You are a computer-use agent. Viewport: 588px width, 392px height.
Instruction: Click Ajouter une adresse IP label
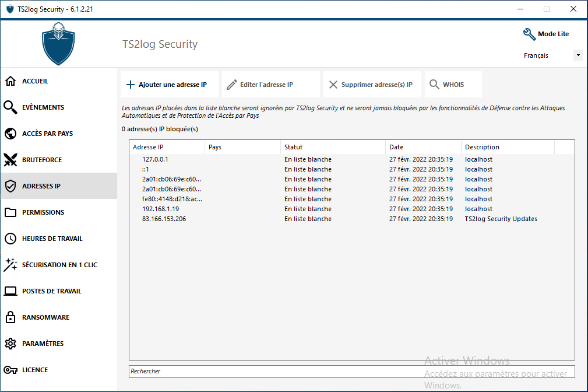172,85
